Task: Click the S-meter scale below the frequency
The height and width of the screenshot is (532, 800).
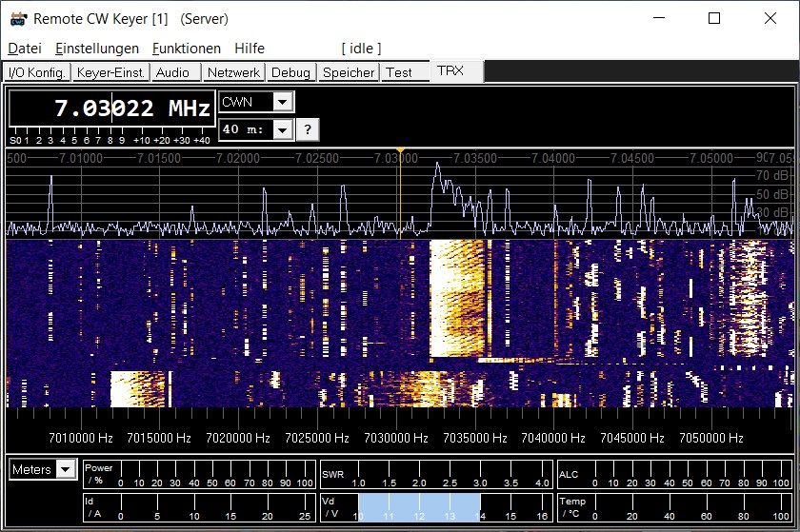Action: point(110,136)
